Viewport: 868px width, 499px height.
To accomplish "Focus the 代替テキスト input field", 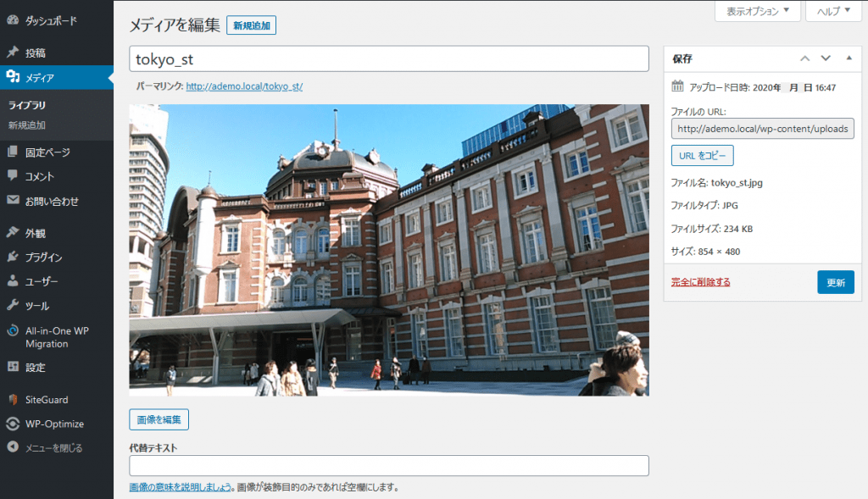I will [389, 465].
